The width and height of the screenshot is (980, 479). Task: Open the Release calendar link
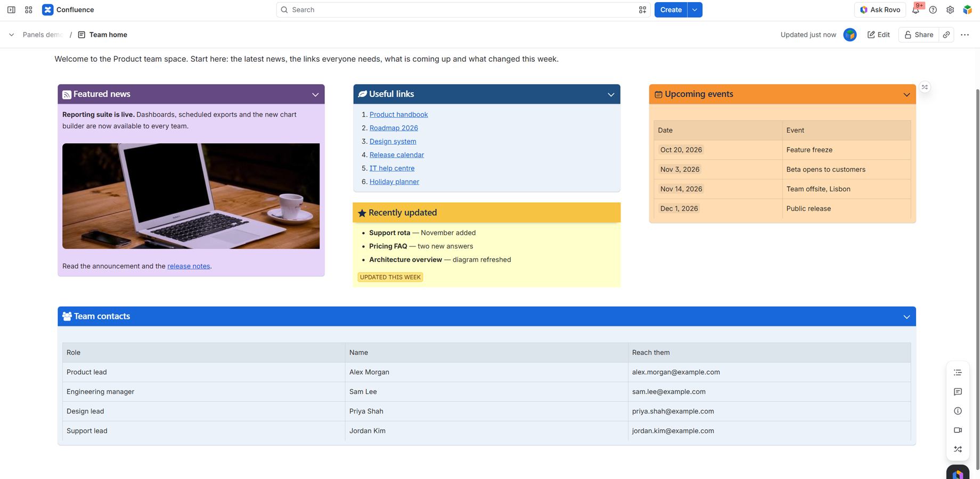pyautogui.click(x=397, y=155)
